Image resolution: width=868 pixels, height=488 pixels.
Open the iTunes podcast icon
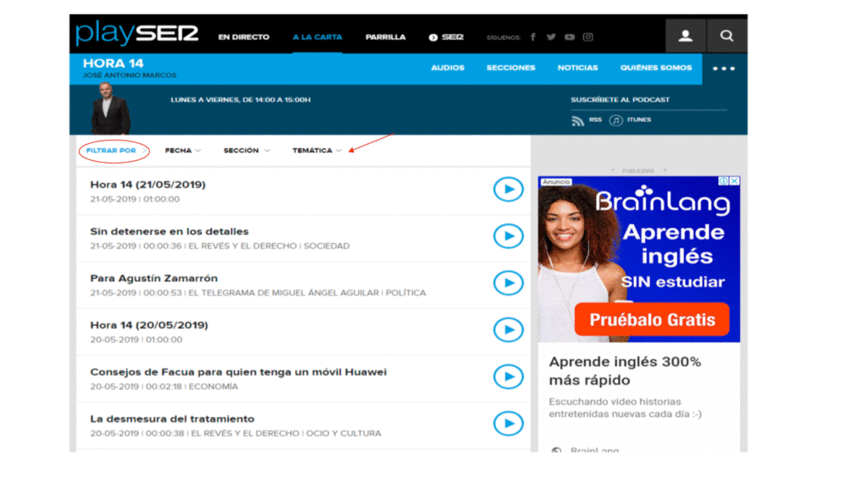click(x=616, y=121)
